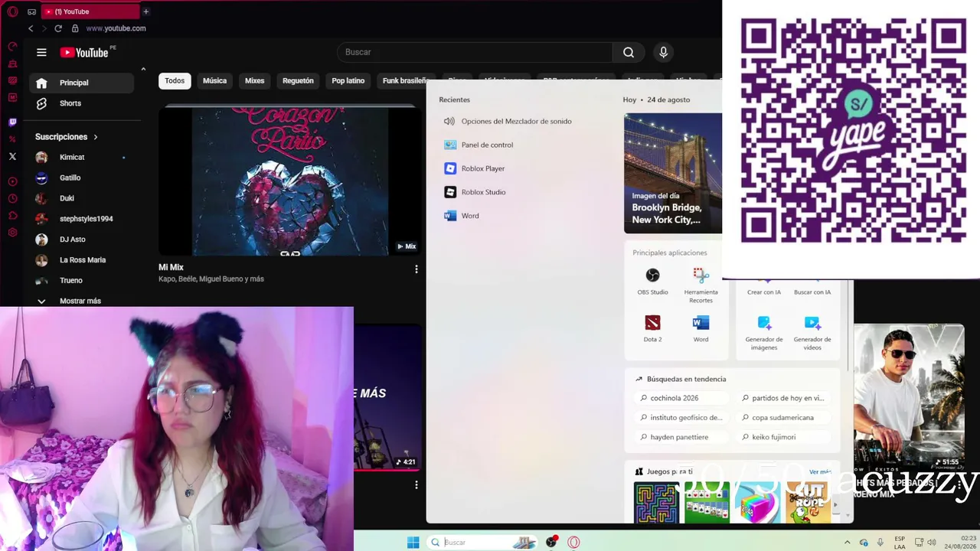Search trending cochinola 2026
This screenshot has height=551, width=980.
pyautogui.click(x=681, y=398)
